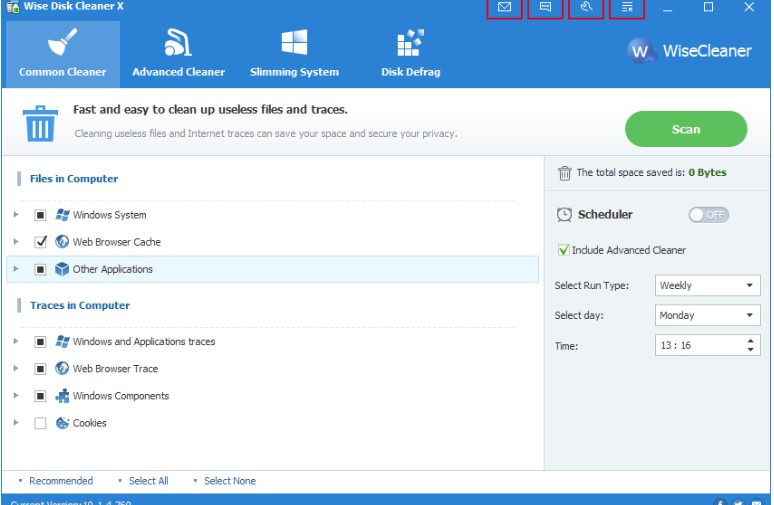Start the green Scan button
774x505 pixels.
pyautogui.click(x=686, y=129)
